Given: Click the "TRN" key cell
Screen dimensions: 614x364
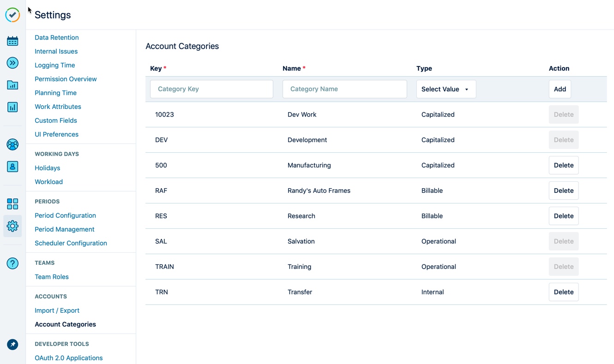Looking at the screenshot, I should click(162, 292).
